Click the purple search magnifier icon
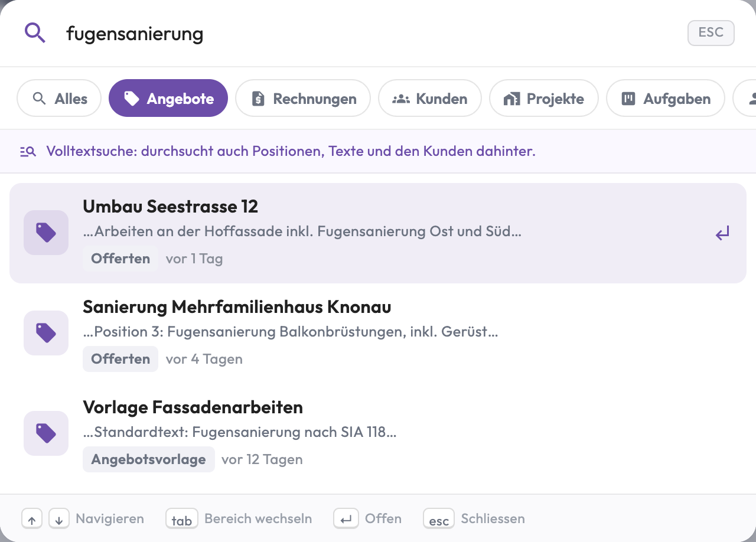This screenshot has width=756, height=542. tap(35, 33)
